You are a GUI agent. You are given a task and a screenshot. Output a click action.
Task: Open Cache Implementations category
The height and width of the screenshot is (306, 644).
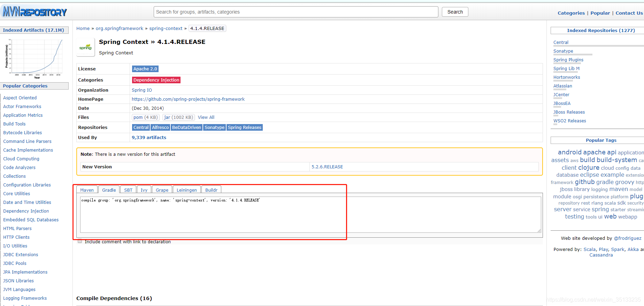(28, 150)
